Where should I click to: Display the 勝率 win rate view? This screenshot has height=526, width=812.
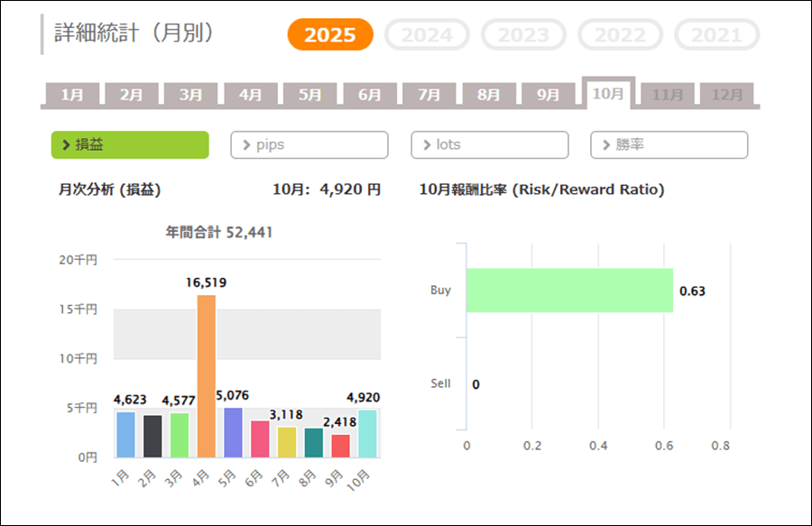point(669,144)
